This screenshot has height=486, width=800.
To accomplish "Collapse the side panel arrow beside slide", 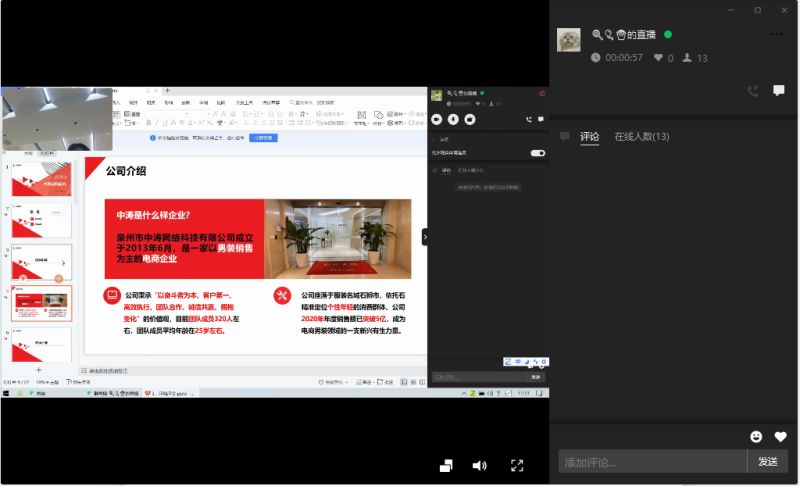I will 424,237.
